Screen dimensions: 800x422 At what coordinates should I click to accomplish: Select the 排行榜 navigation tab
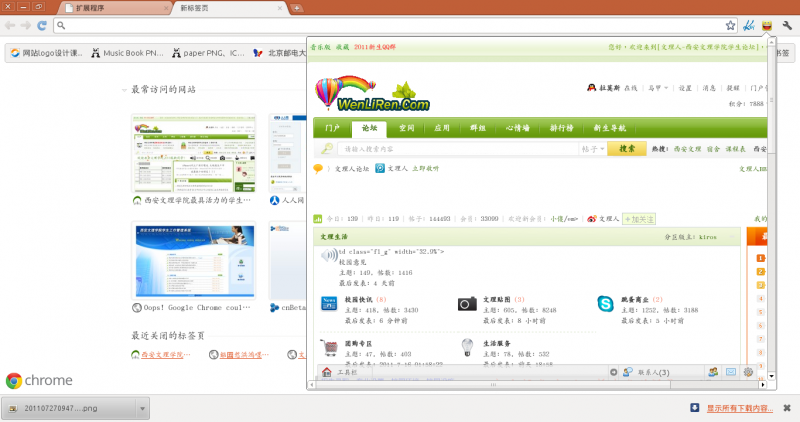561,128
